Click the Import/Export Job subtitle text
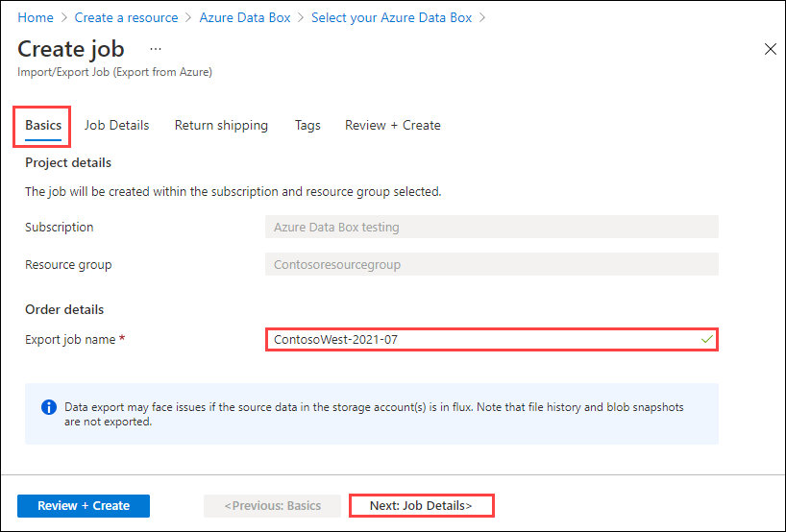The height and width of the screenshot is (532, 786). click(x=114, y=72)
